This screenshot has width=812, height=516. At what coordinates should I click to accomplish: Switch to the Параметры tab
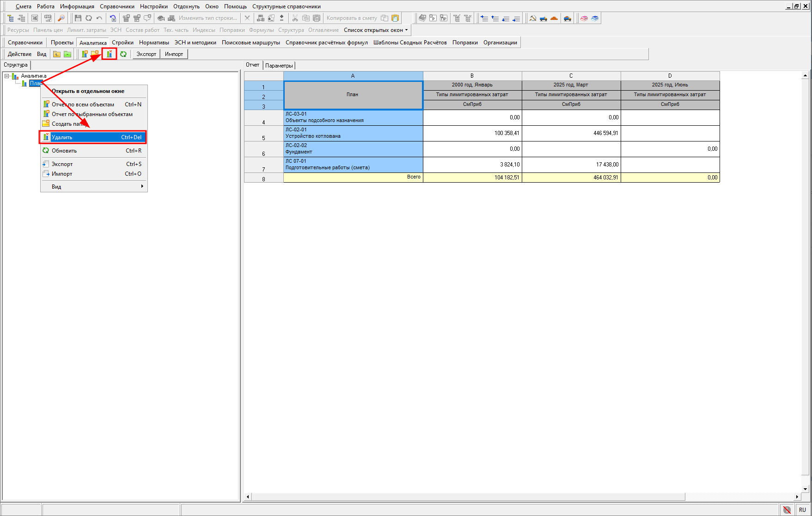pyautogui.click(x=279, y=66)
